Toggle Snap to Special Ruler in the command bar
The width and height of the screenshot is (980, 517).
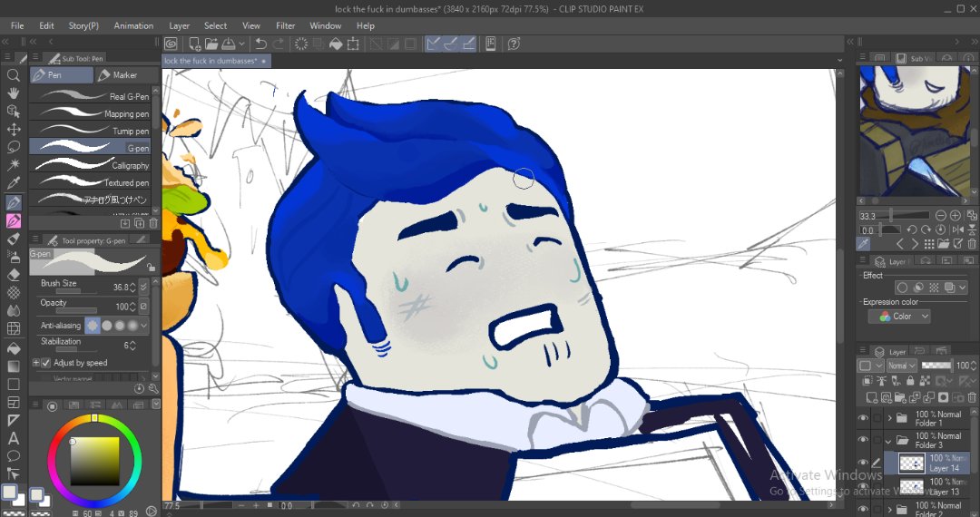click(450, 44)
